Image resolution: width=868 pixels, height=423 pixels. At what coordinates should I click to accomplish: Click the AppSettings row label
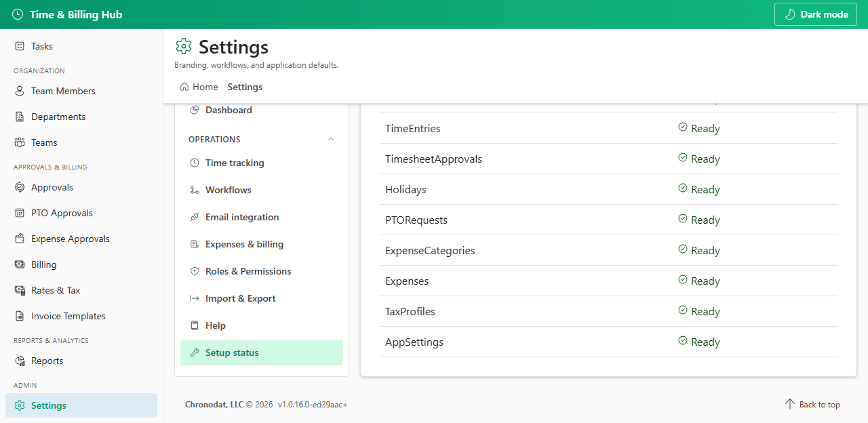tap(414, 342)
